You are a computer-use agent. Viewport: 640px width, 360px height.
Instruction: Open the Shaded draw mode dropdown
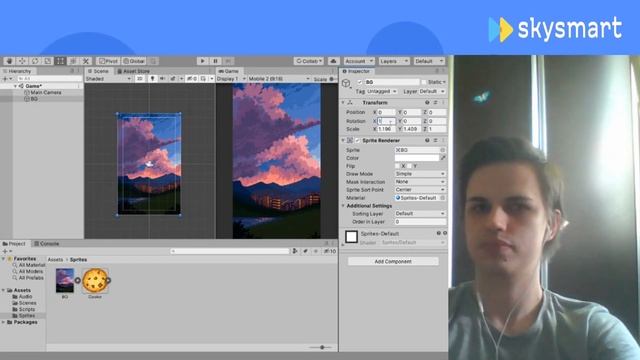coord(108,79)
